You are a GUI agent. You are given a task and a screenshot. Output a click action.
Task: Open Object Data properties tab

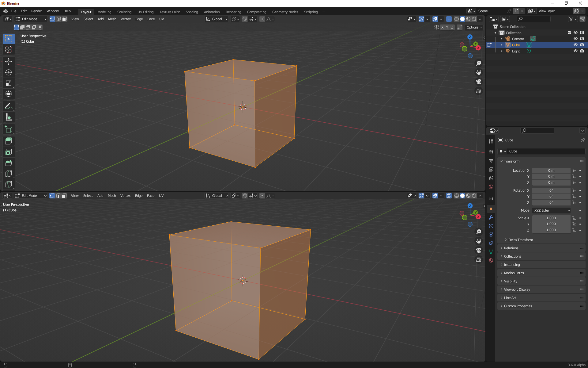491,252
